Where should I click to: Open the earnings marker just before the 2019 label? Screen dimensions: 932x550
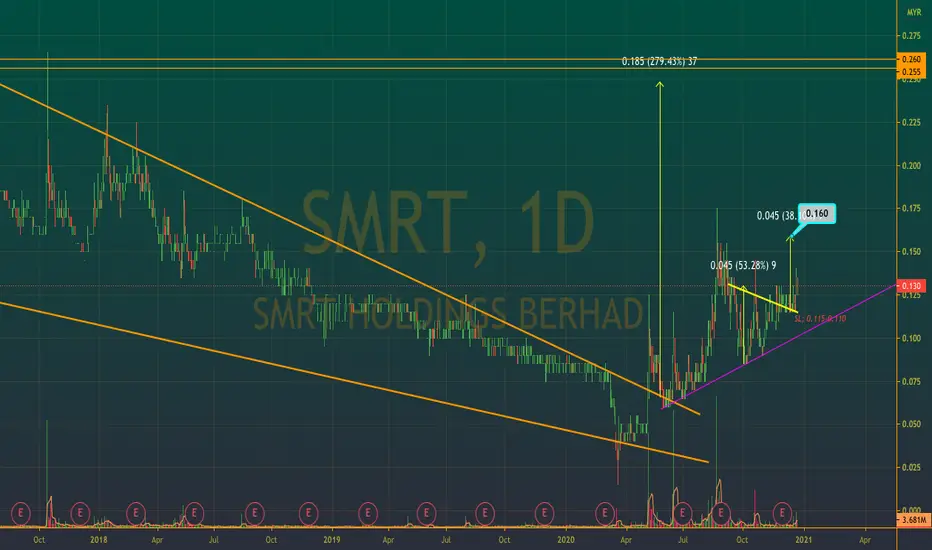coord(308,513)
